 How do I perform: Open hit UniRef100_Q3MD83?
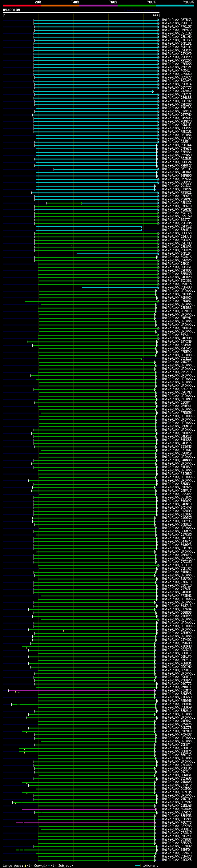click(x=177, y=308)
